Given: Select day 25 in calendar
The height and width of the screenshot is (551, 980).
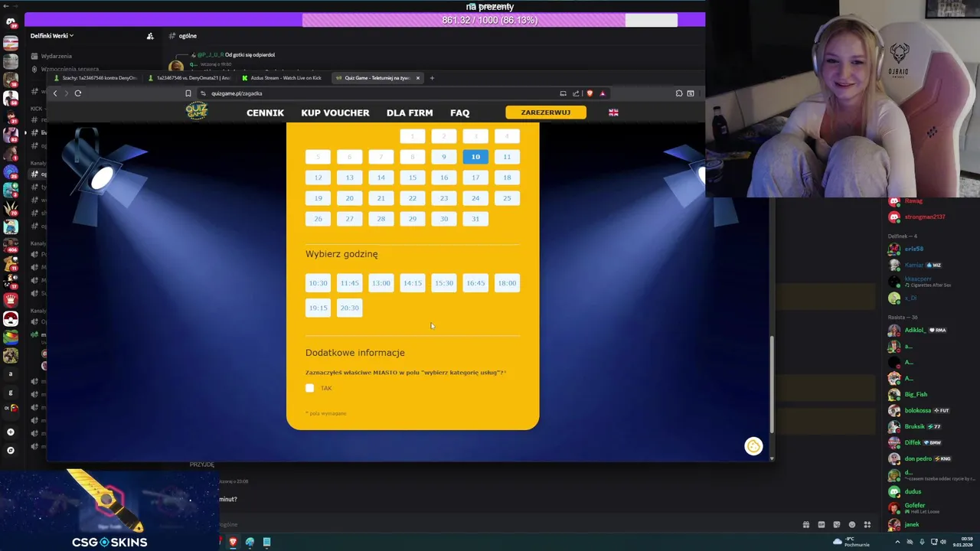Looking at the screenshot, I should click(507, 198).
